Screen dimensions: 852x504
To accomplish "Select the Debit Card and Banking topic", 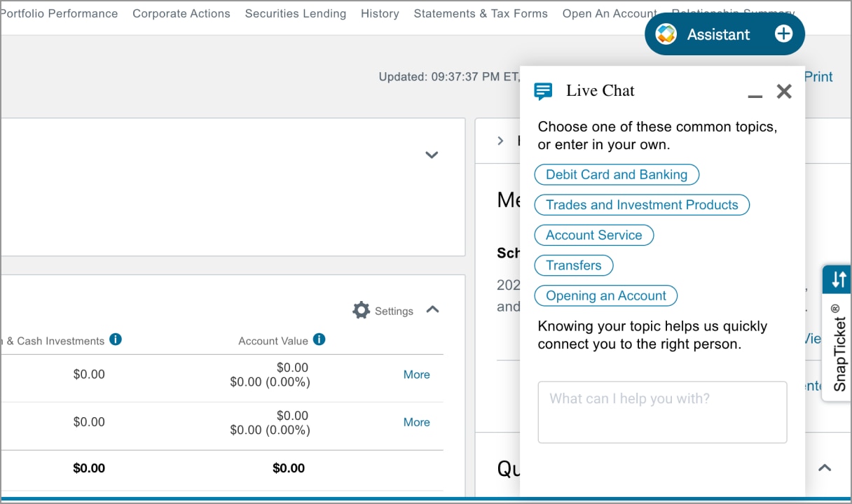I will pos(617,174).
